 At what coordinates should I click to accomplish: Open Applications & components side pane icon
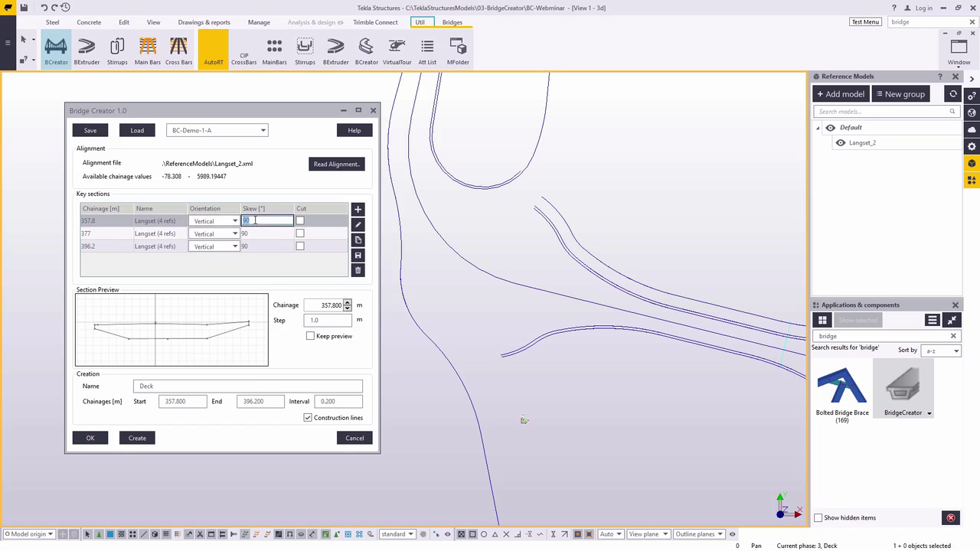[x=972, y=181]
